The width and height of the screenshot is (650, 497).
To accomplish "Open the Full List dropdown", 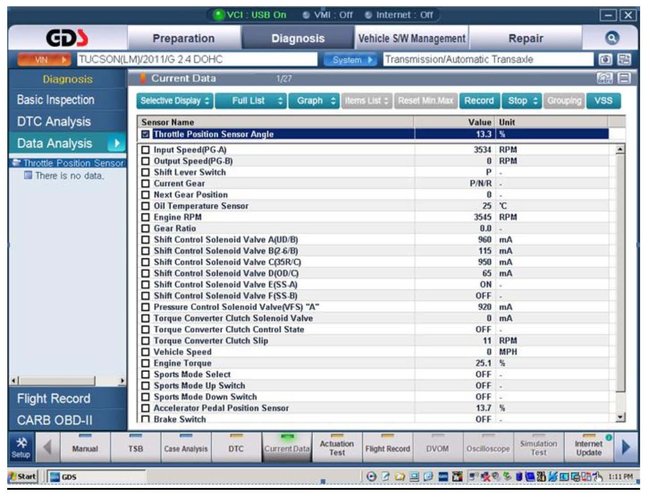I will (x=251, y=101).
